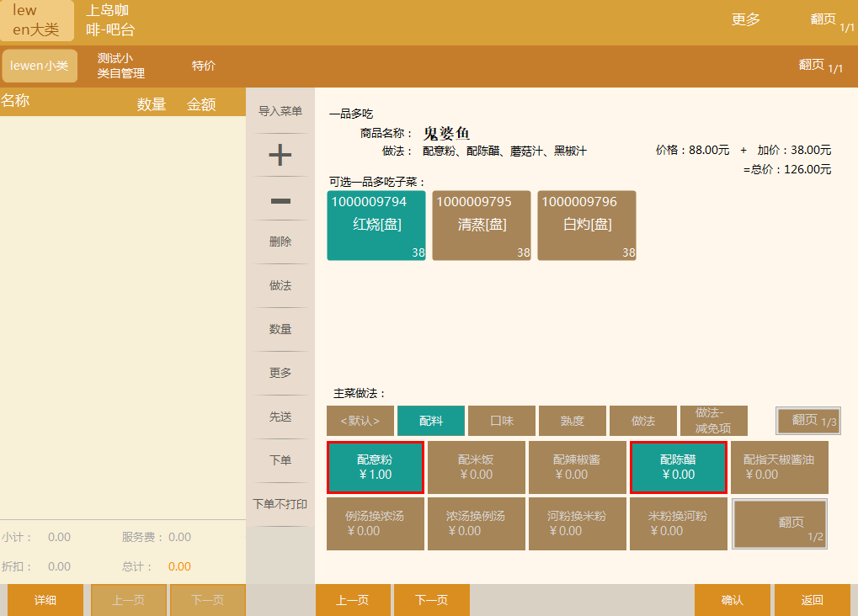858x616 pixels.
Task: Switch to the 口味 method tab
Action: [502, 421]
